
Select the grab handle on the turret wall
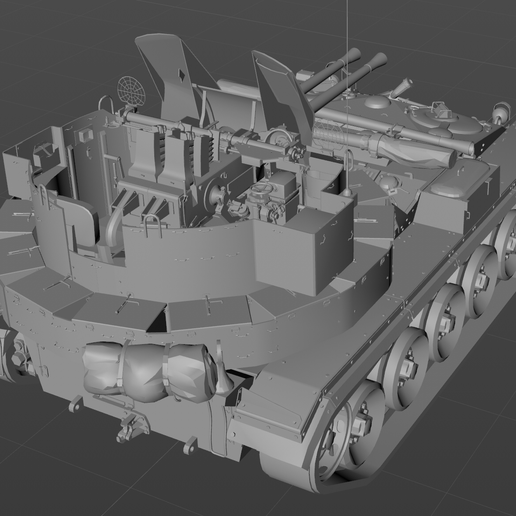tap(153, 226)
